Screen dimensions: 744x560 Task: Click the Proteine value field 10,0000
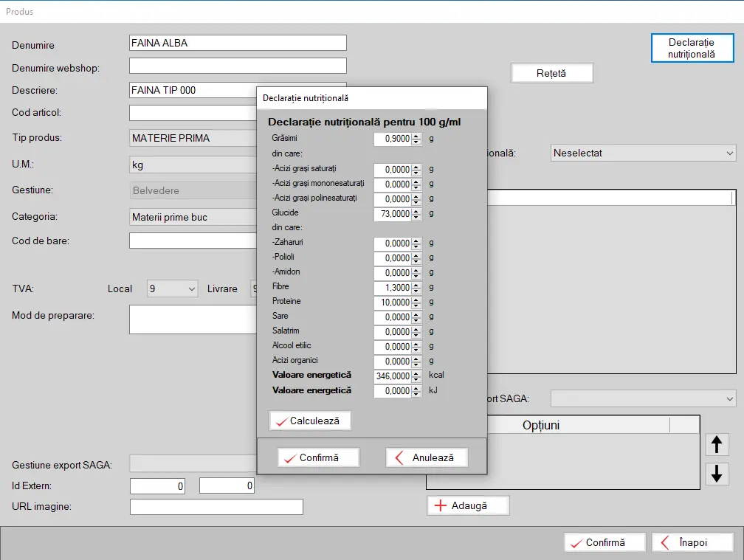pos(393,303)
